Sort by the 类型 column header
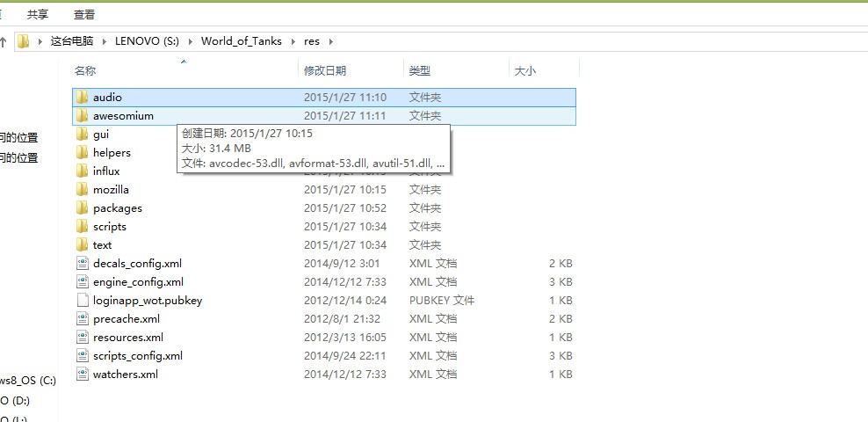Screen dimensions: 868x422 click(x=420, y=71)
